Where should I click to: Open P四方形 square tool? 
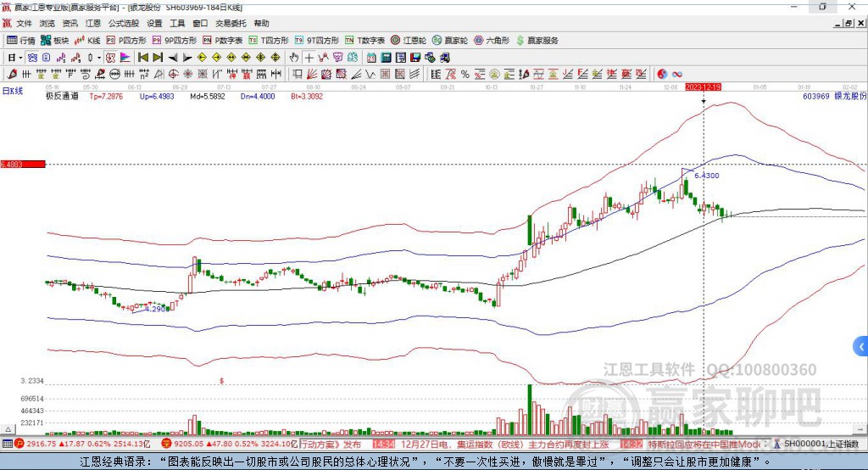click(x=126, y=41)
